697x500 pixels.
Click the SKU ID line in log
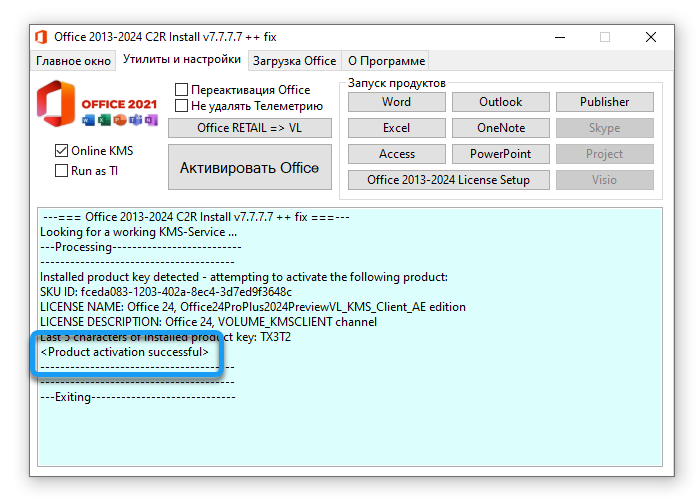click(166, 292)
